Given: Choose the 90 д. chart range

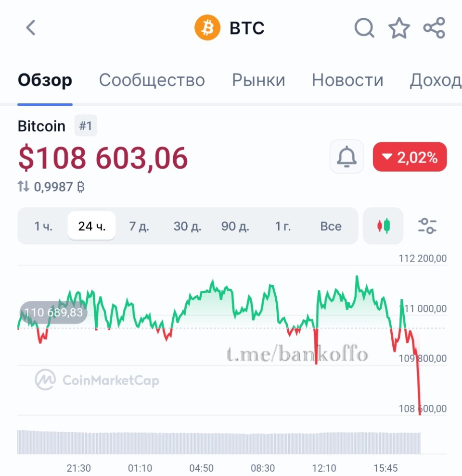Looking at the screenshot, I should pos(235,226).
